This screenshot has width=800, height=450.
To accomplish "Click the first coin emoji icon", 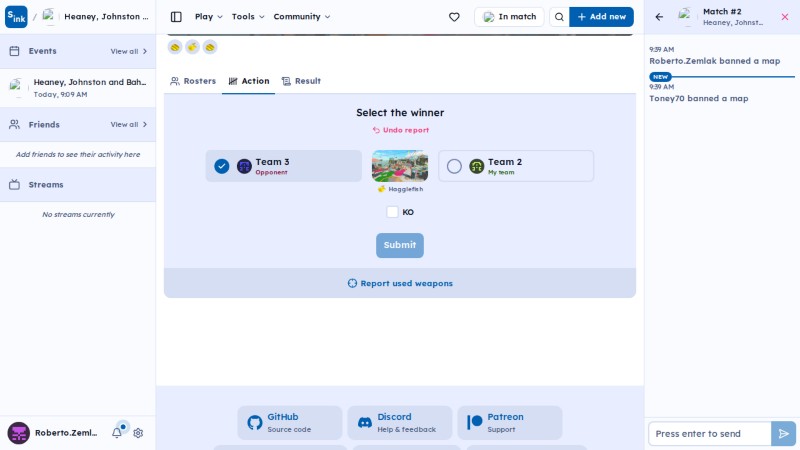I will [175, 47].
